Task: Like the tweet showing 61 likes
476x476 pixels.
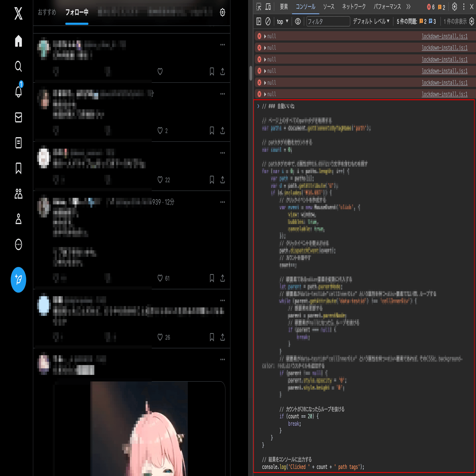Action: click(160, 278)
